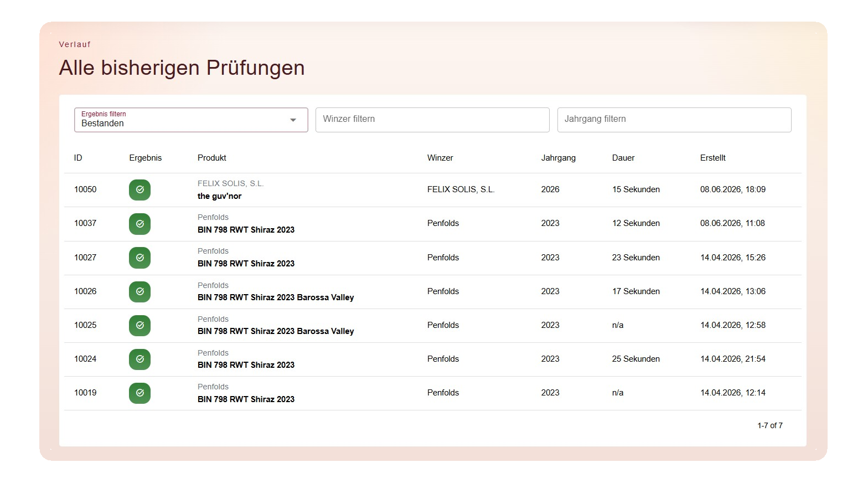Image resolution: width=868 pixels, height=483 pixels.
Task: Click Barossa Valley product in row 10026
Action: [x=276, y=297]
